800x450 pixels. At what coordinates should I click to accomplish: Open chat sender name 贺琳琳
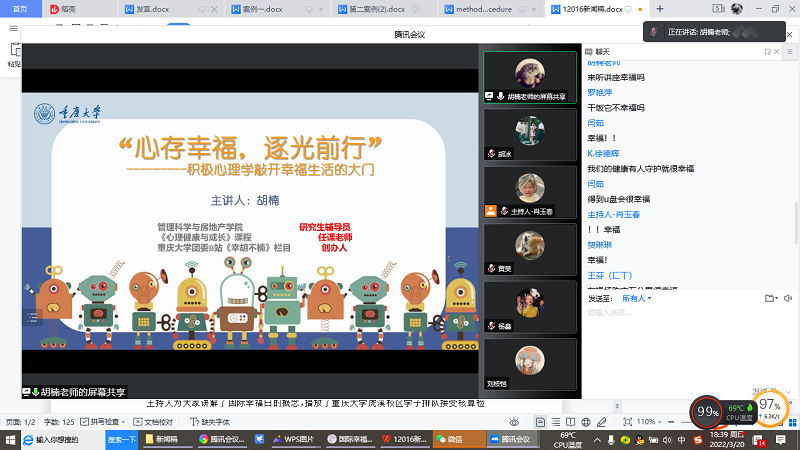pyautogui.click(x=599, y=245)
